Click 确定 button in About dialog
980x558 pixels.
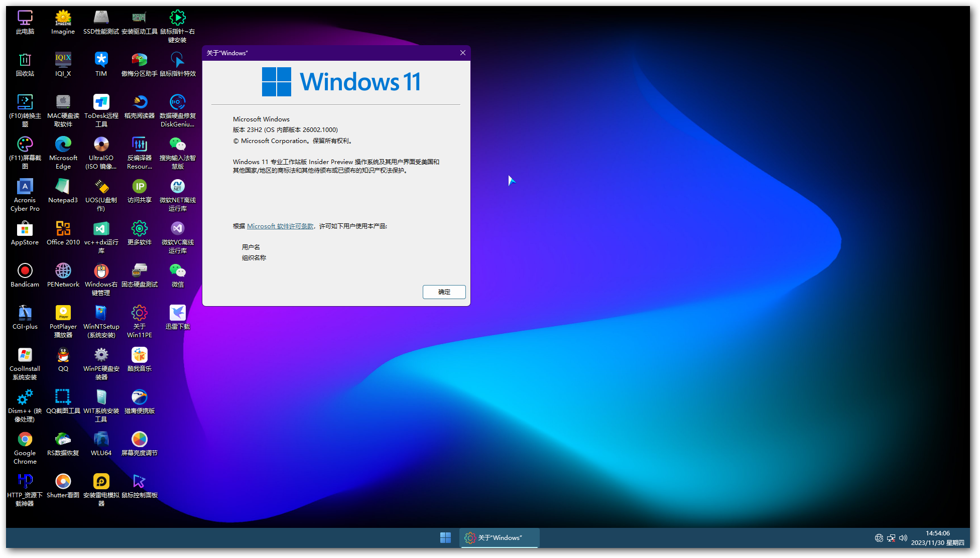[x=444, y=292]
